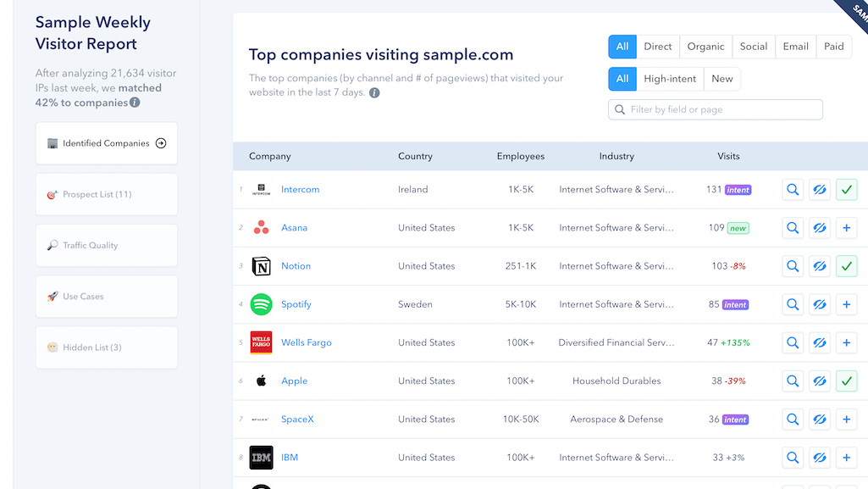Click Spotify's green logo thumbnail

tap(261, 304)
